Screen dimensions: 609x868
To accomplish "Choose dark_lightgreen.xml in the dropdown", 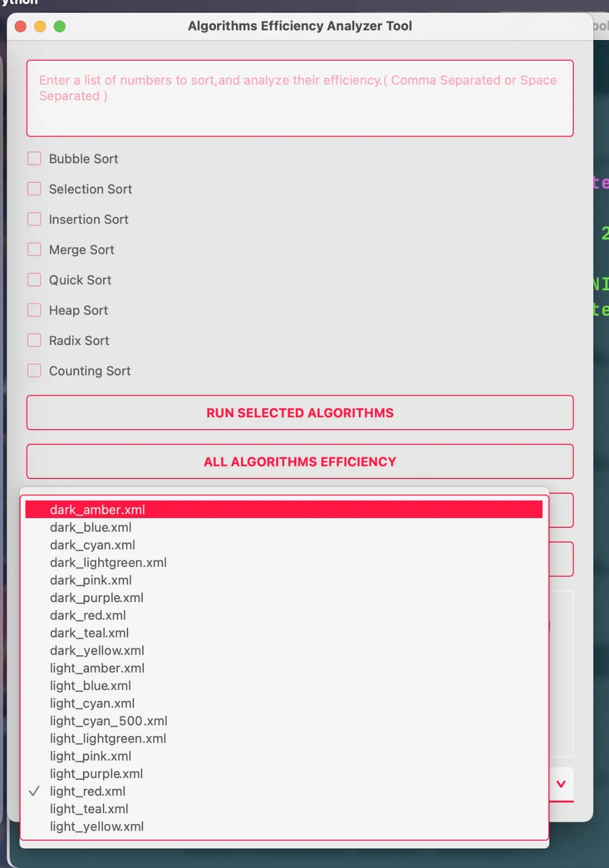I will 284,562.
